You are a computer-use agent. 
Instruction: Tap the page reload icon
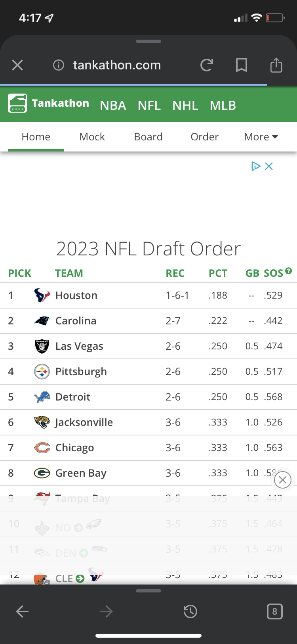point(207,65)
